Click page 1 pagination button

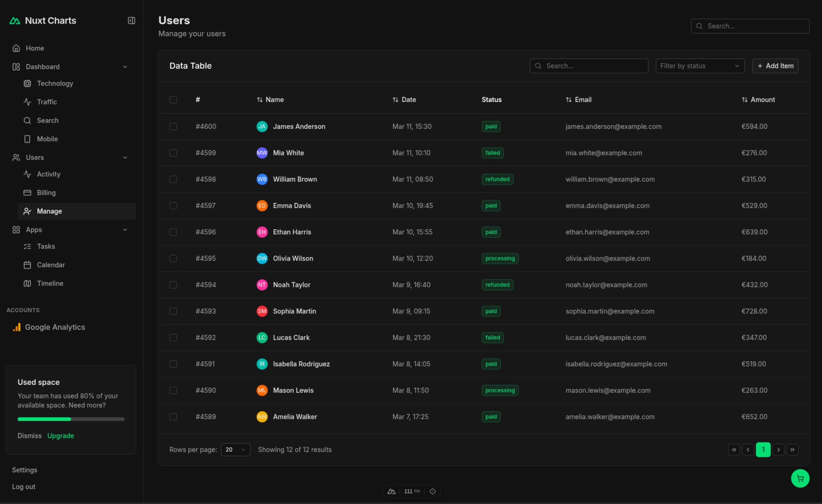(763, 449)
